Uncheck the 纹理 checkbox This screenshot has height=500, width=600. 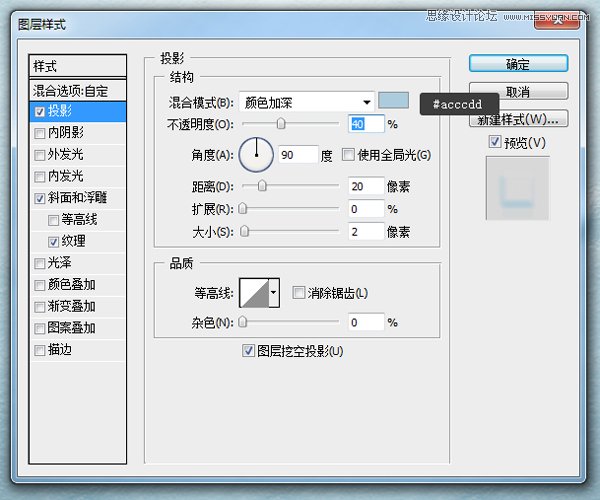[53, 242]
